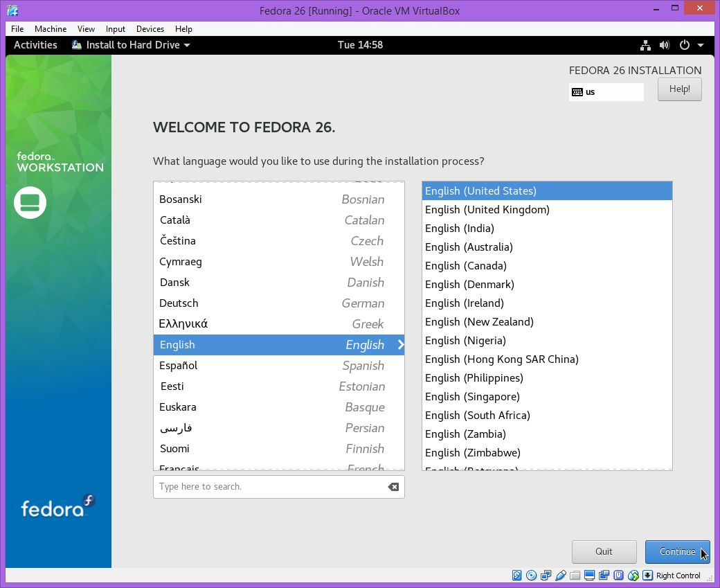This screenshot has height=588, width=720.
Task: Select Čeština language
Action: pos(279,241)
